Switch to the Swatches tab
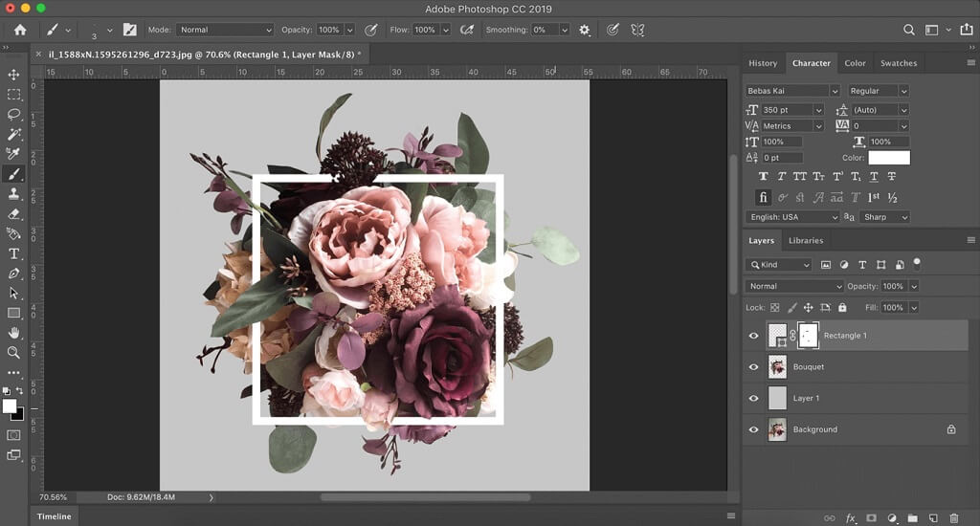This screenshot has width=980, height=526. 899,63
